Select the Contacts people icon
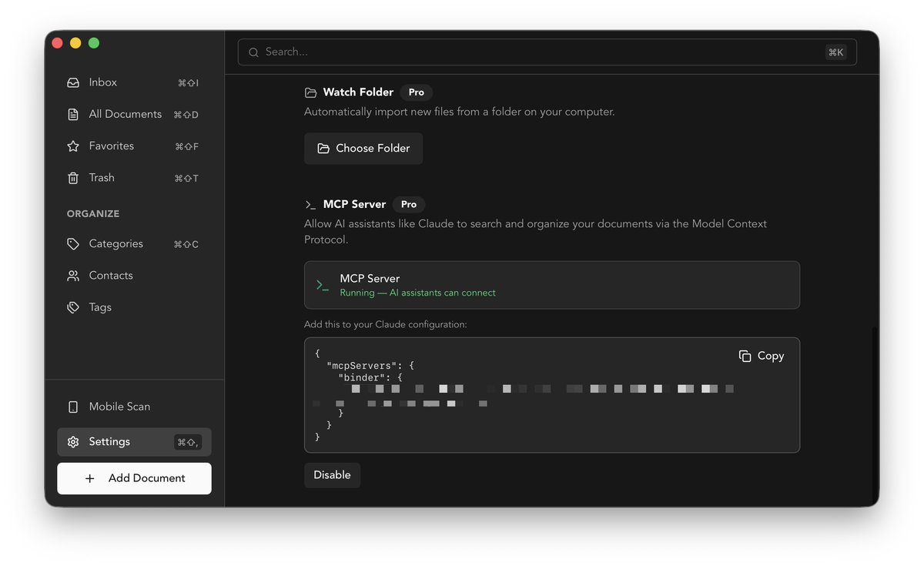The height and width of the screenshot is (566, 924). [x=73, y=276]
